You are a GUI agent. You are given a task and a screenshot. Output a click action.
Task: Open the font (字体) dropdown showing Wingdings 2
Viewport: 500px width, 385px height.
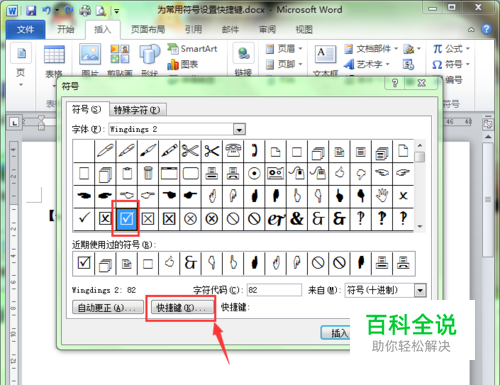click(x=239, y=129)
